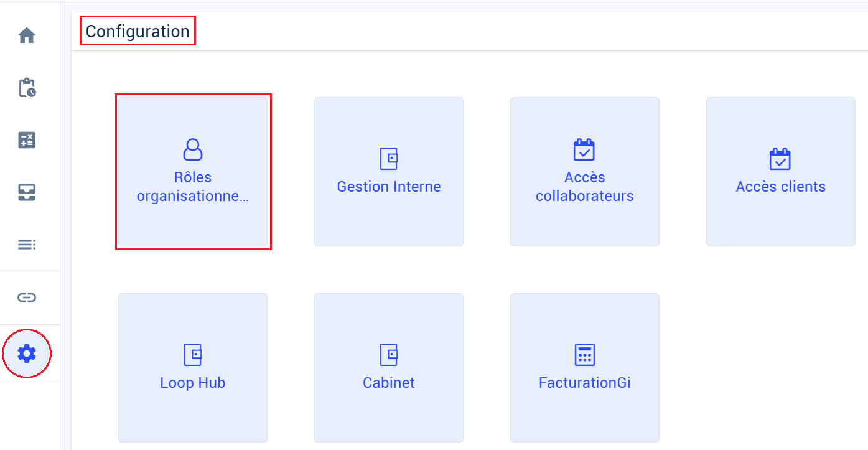Click the list lines sidebar icon
Image resolution: width=868 pixels, height=450 pixels.
[27, 245]
